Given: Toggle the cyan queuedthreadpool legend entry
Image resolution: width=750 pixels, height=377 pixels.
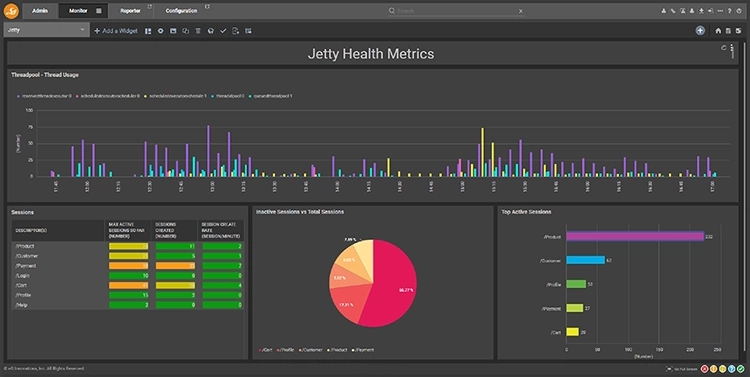Looking at the screenshot, I should [271, 96].
